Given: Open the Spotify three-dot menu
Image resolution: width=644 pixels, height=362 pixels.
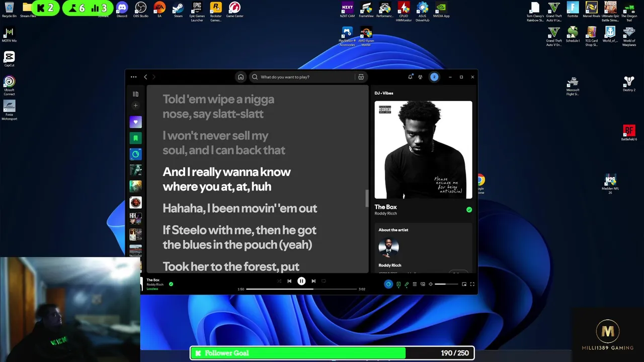Looking at the screenshot, I should click(x=133, y=77).
